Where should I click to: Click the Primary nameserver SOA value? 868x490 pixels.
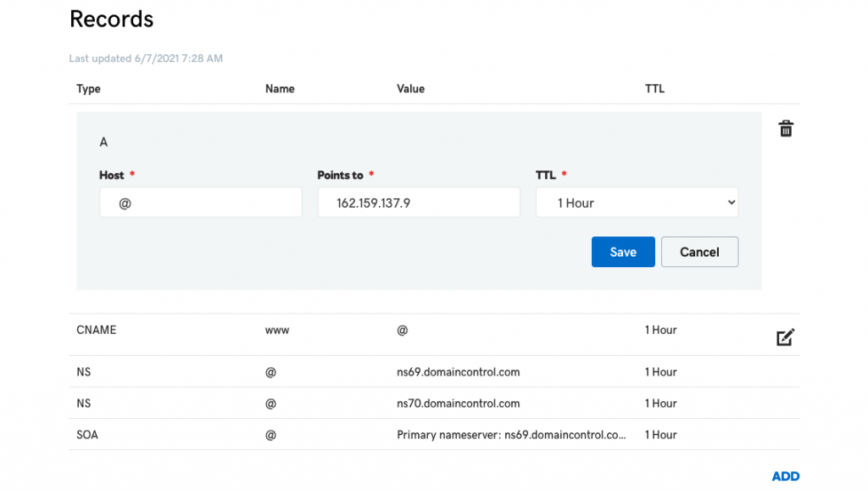coord(511,435)
